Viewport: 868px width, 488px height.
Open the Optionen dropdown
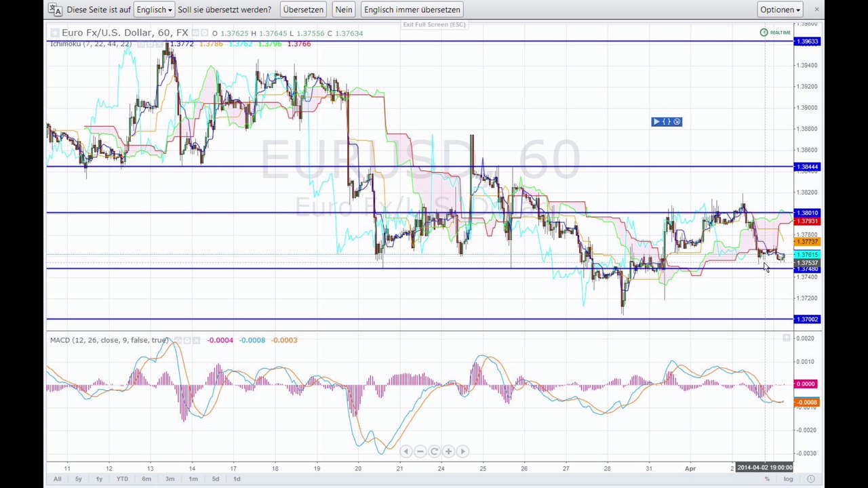[781, 9]
